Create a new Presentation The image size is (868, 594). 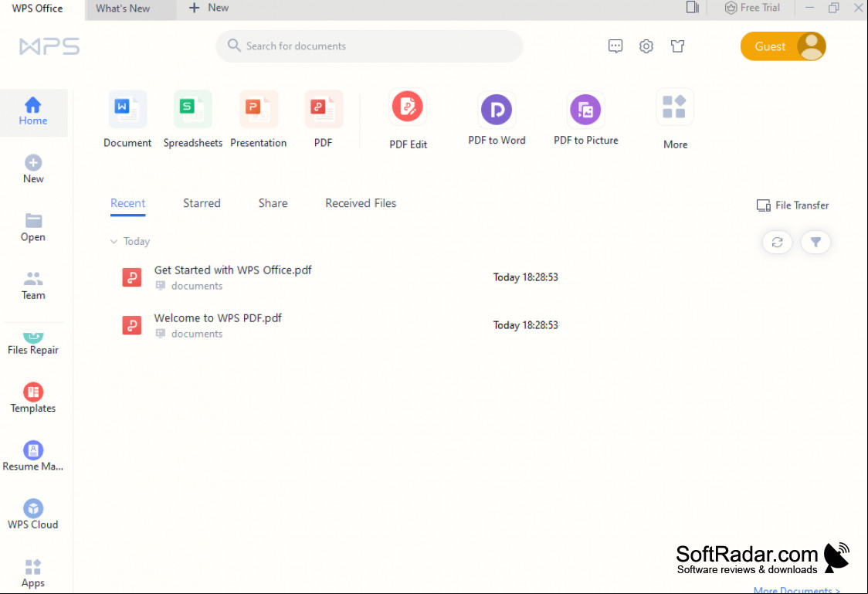(x=259, y=120)
